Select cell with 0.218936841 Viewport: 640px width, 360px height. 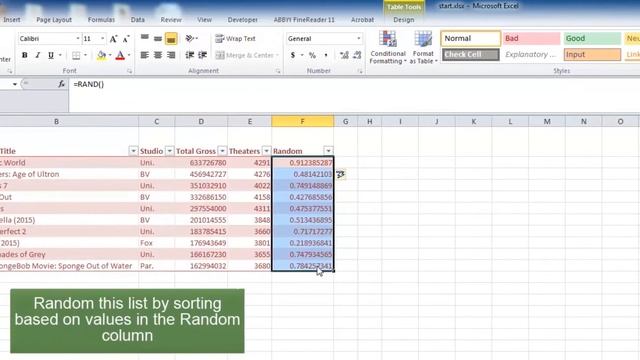[302, 243]
